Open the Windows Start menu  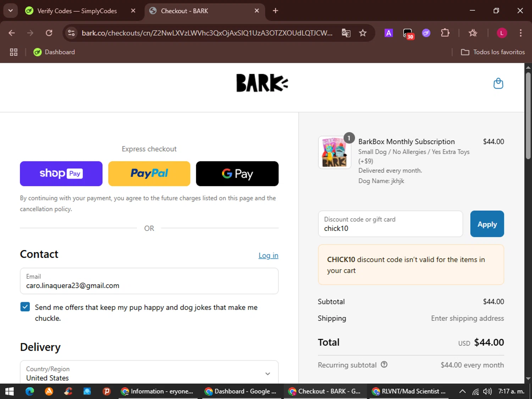tap(10, 391)
